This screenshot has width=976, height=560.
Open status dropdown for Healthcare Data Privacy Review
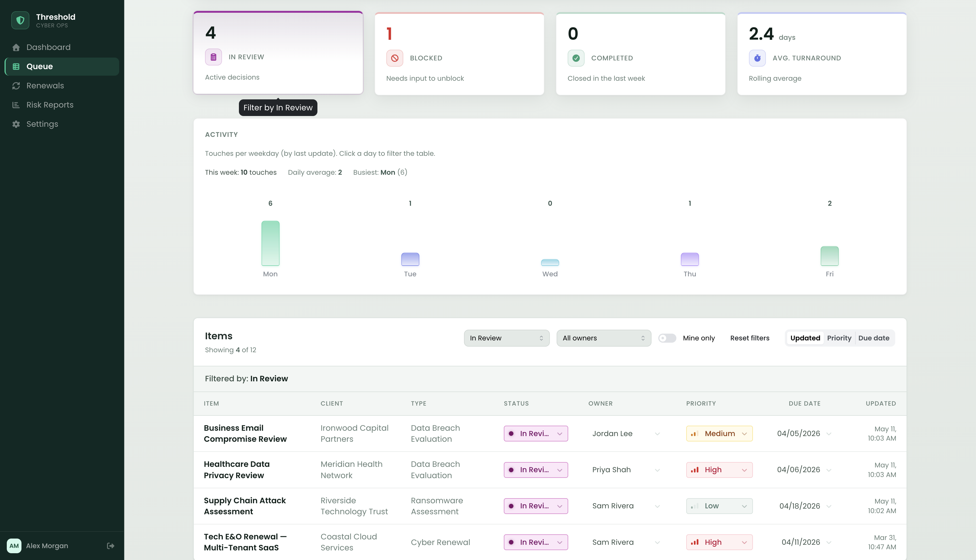(535, 470)
